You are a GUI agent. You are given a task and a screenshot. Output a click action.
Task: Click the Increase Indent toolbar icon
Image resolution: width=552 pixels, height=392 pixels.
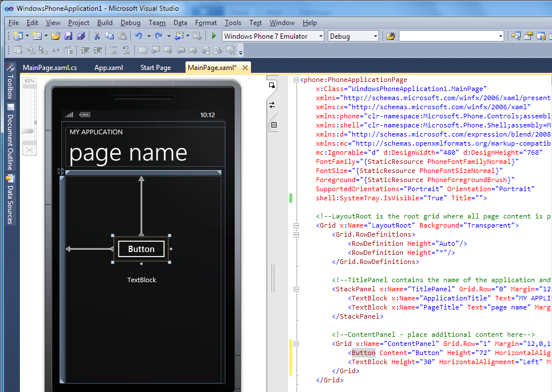point(97,50)
